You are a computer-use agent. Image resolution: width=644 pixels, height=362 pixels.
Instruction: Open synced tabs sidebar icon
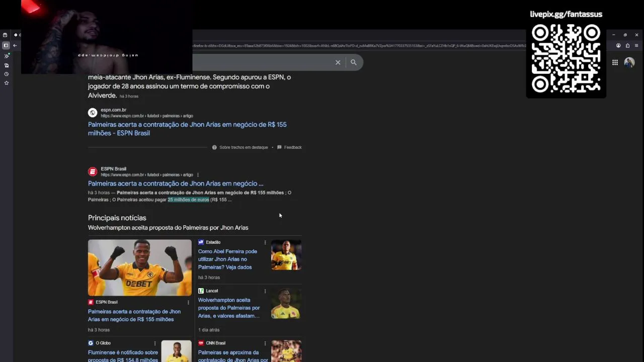(7, 65)
